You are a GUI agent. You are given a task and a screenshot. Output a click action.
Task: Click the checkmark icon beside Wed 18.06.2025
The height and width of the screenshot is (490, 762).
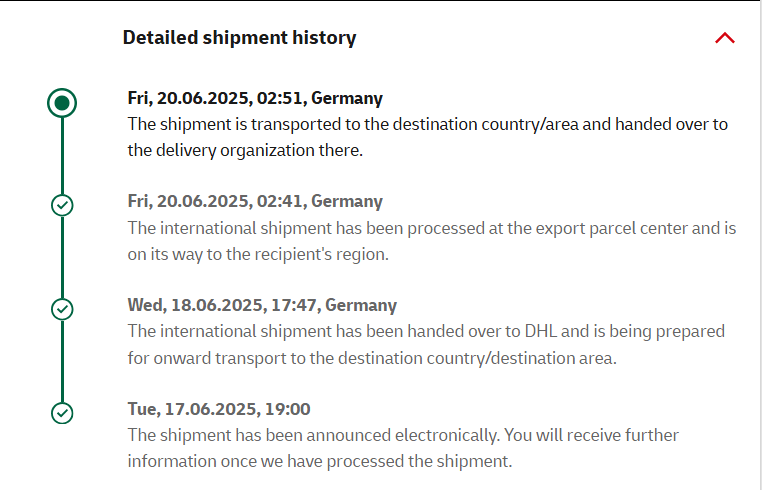click(x=62, y=309)
